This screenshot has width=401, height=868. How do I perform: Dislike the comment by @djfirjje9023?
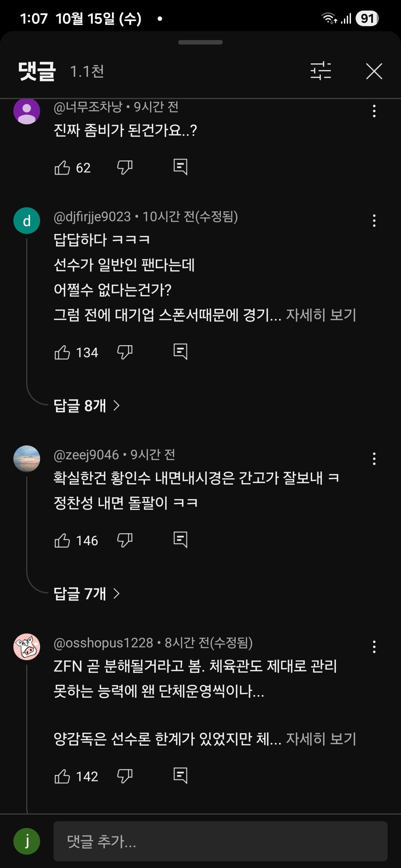(124, 352)
